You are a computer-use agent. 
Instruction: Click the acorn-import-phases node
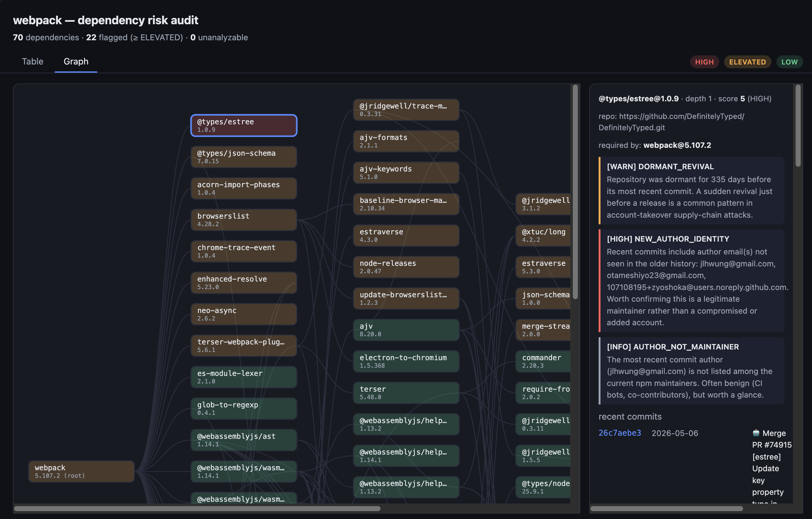click(244, 188)
